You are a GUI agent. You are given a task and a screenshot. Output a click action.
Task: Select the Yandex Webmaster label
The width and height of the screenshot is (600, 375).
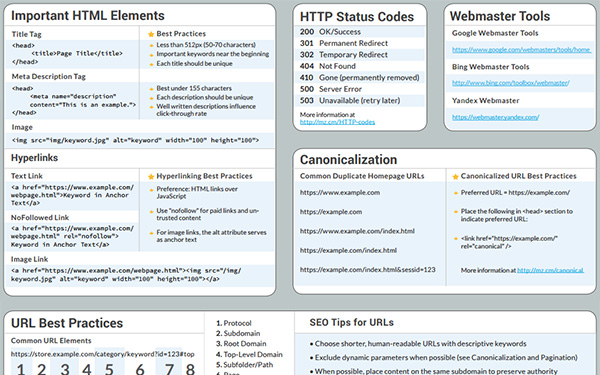coord(485,101)
